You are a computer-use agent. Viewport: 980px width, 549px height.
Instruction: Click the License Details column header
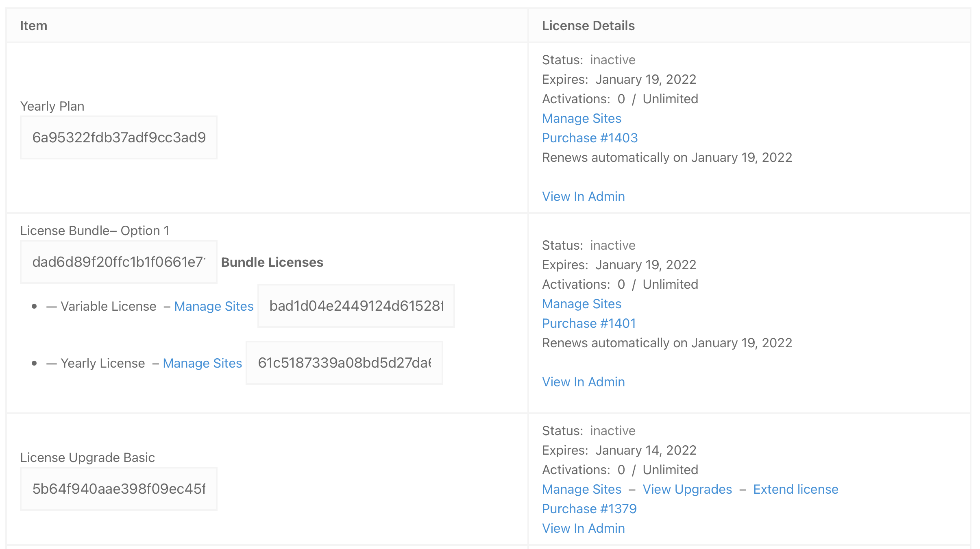coord(588,26)
